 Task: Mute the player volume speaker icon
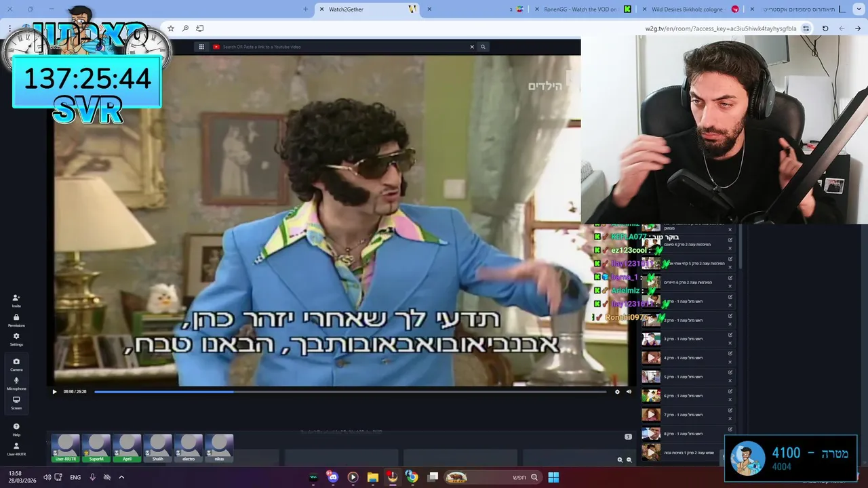coord(629,391)
